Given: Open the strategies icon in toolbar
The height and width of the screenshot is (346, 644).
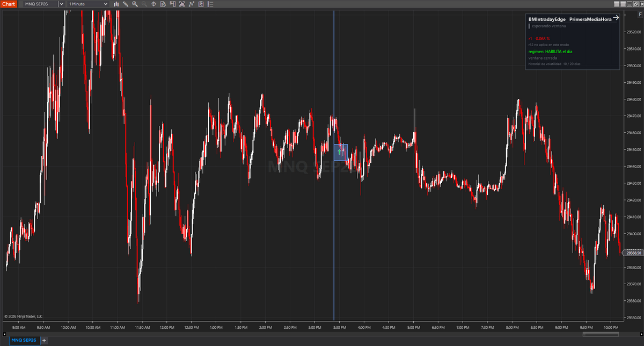Looking at the screenshot, I should [x=191, y=4].
